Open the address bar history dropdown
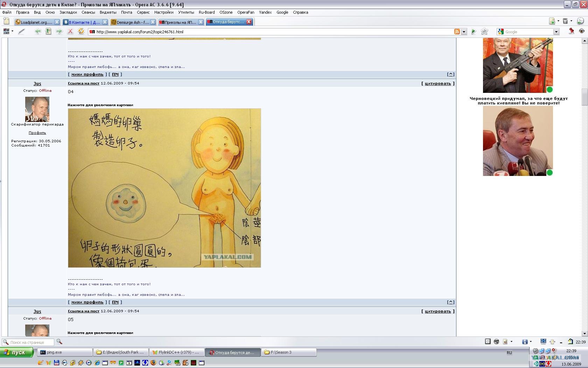588x368 pixels. 464,32
